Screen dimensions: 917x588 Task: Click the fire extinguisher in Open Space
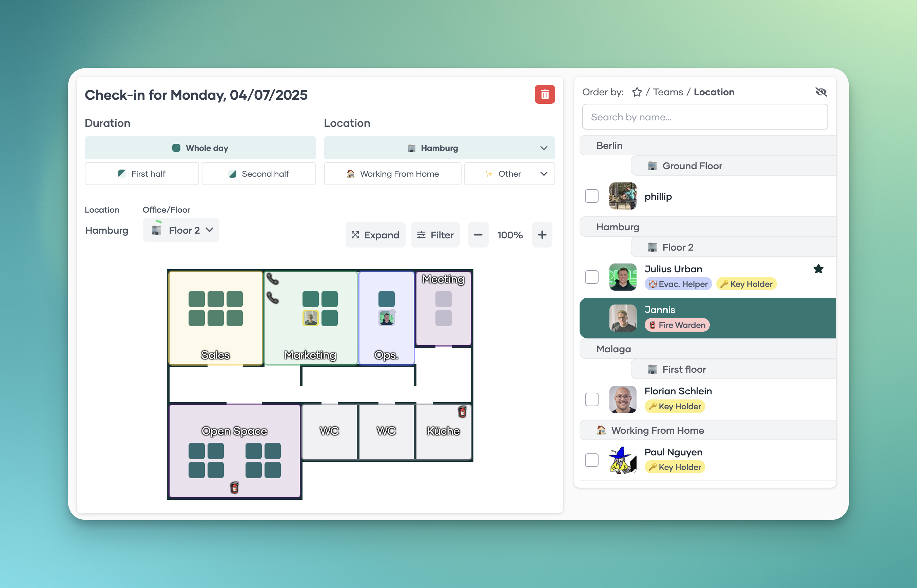234,487
